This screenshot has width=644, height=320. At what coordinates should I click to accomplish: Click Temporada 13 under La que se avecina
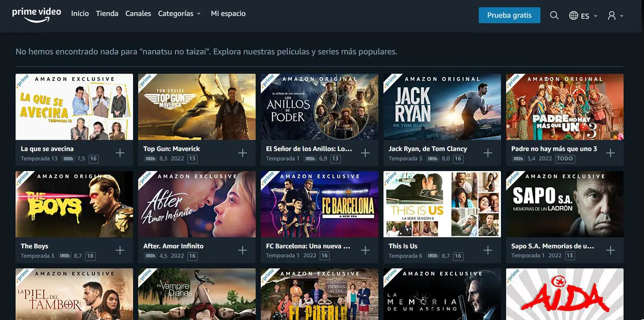[x=39, y=158]
